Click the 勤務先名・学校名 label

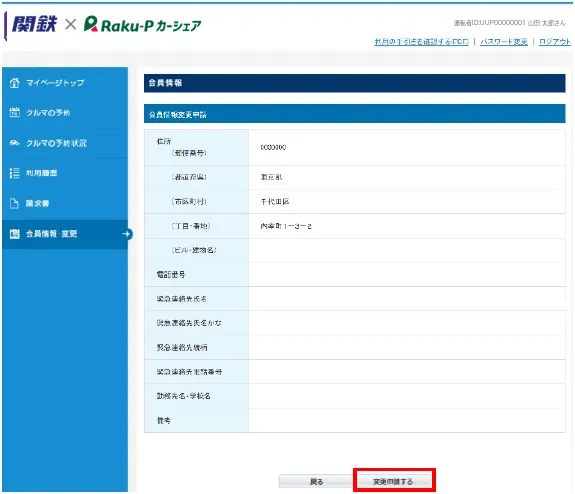pos(183,396)
